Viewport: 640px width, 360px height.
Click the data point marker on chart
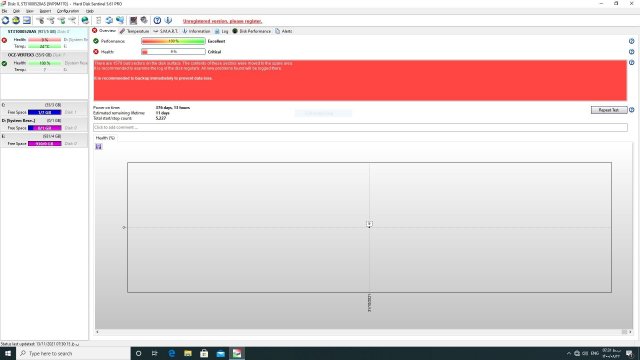tap(369, 224)
